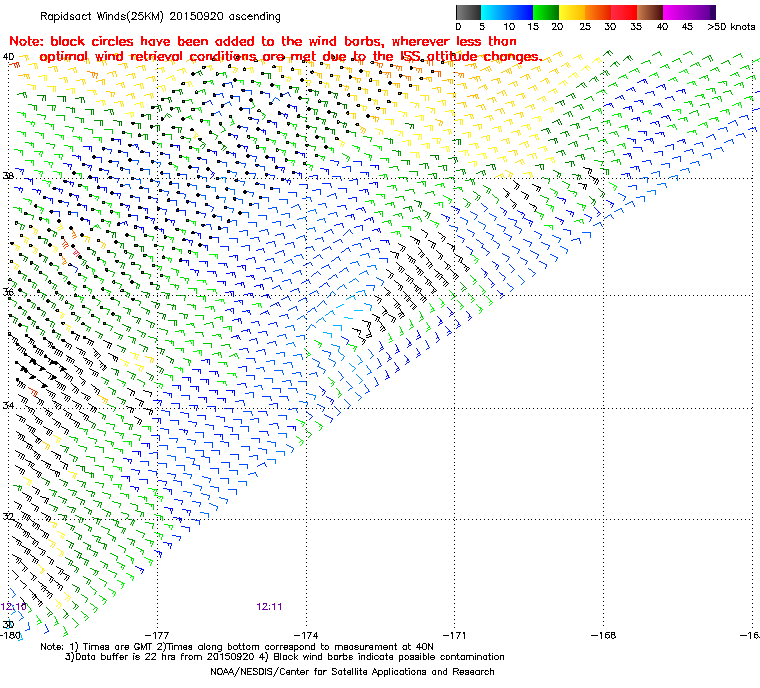
Task: Click the latitude label 38
Action: pyautogui.click(x=8, y=176)
